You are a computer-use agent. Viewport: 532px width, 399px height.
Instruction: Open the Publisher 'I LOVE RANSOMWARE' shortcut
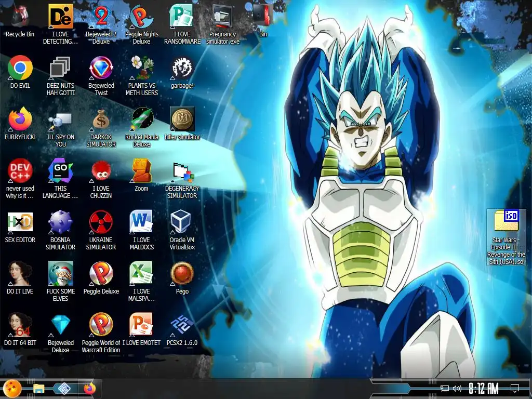coord(182,24)
